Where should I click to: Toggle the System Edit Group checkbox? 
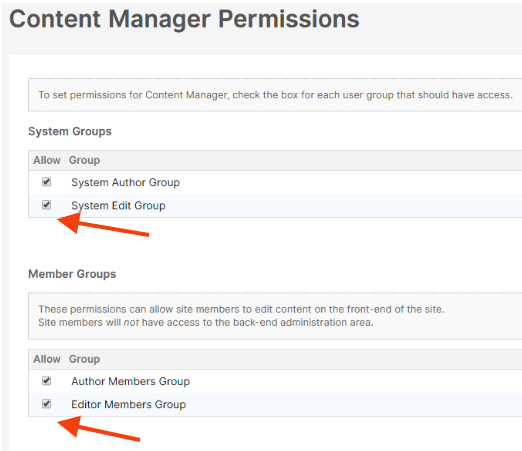click(46, 205)
